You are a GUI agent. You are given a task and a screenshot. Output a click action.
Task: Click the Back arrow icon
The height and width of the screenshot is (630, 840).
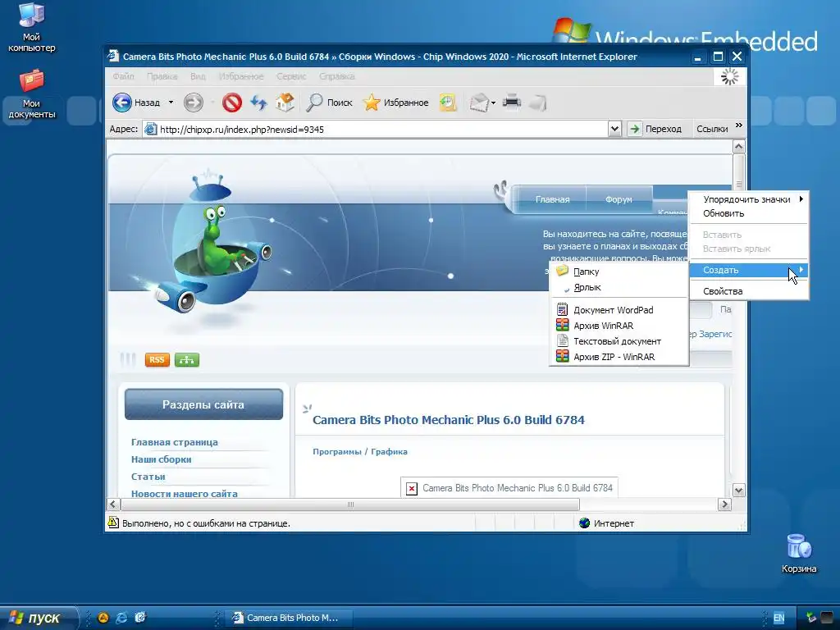[121, 103]
